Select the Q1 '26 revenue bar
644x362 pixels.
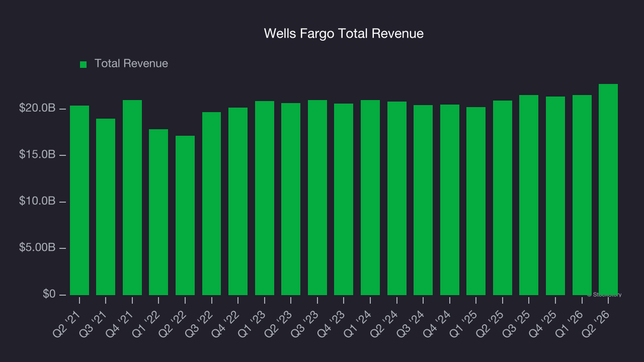pyautogui.click(x=582, y=195)
